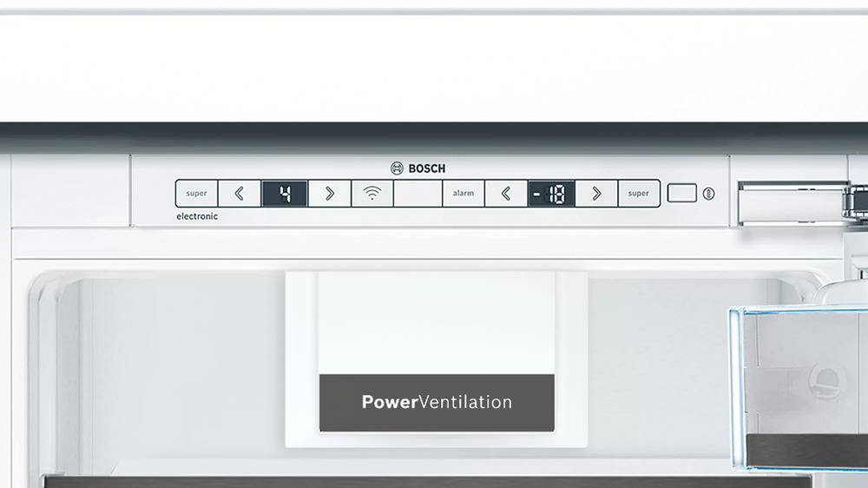This screenshot has width=868, height=488.
Task: Raise fridge temperature with right arrow
Action: (329, 194)
